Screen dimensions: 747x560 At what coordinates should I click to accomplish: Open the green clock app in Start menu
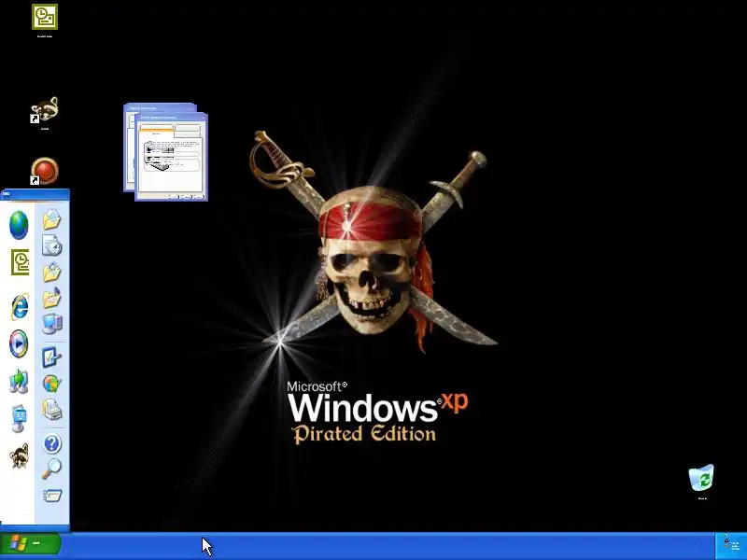pos(20,262)
